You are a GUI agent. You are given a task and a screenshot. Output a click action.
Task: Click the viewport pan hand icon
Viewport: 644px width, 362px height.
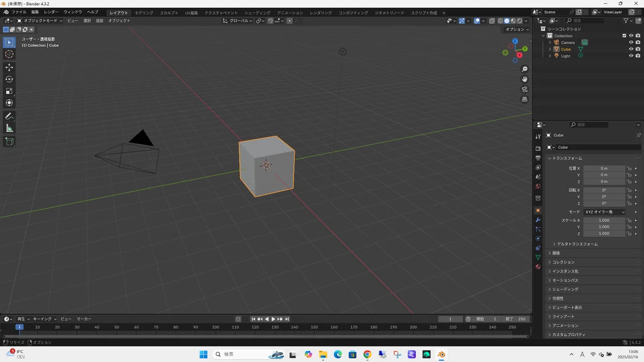(524, 79)
